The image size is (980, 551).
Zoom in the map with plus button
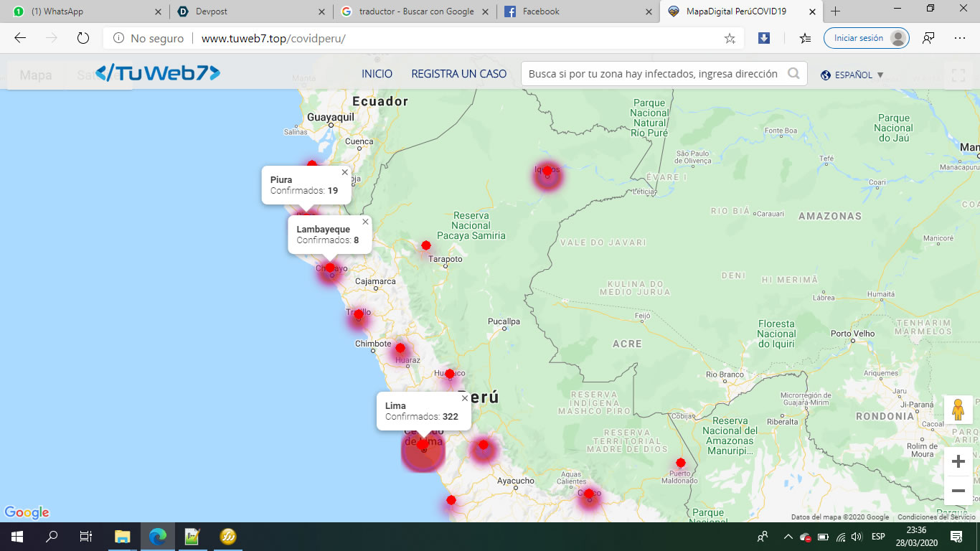coord(958,461)
